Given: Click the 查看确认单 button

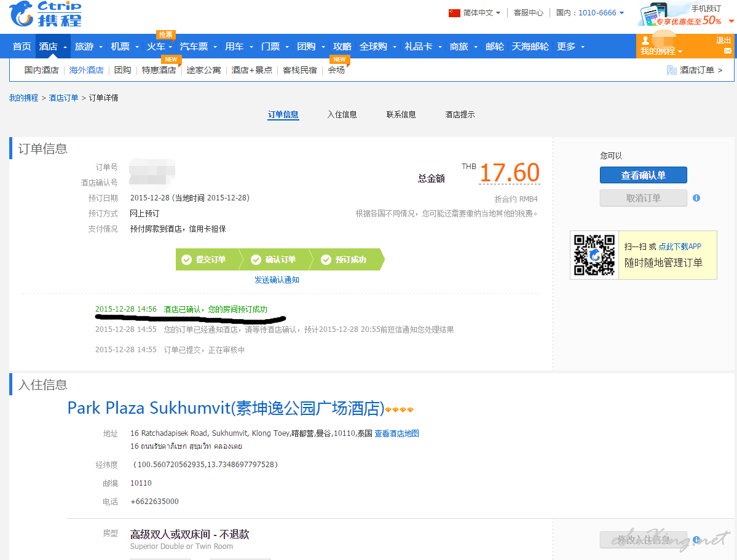Looking at the screenshot, I should 643,175.
